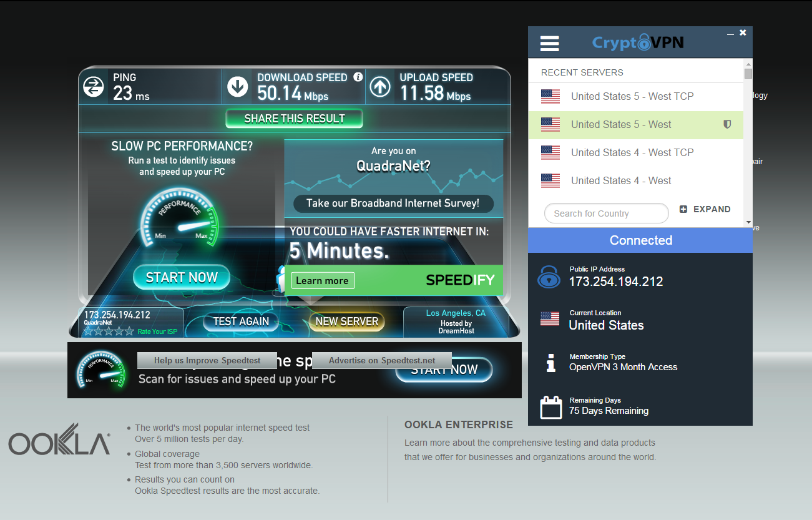This screenshot has height=520, width=812.
Task: Choose a New Server
Action: click(346, 322)
